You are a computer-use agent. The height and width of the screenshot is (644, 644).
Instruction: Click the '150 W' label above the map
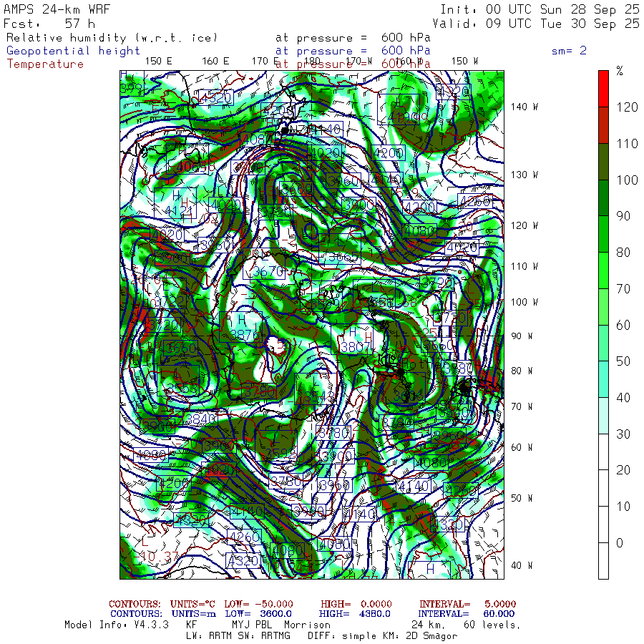pyautogui.click(x=465, y=62)
